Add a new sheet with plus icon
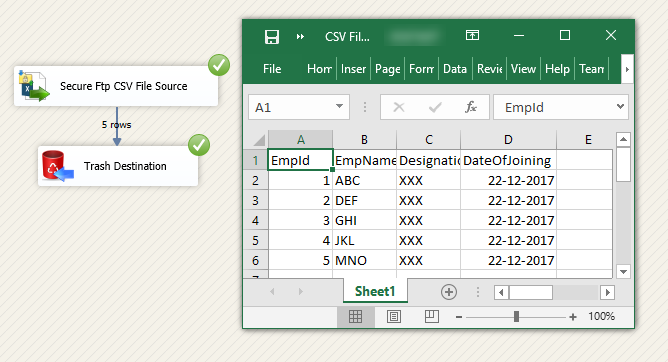 point(449,292)
